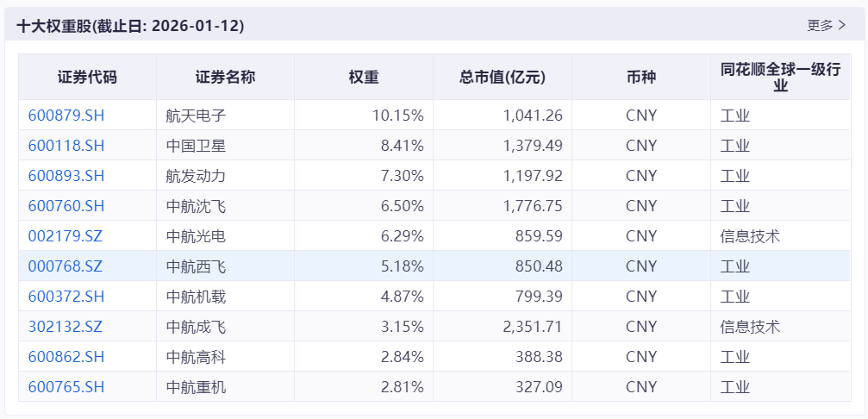
Task: Open stock code 600118.SH
Action: pyautogui.click(x=66, y=146)
